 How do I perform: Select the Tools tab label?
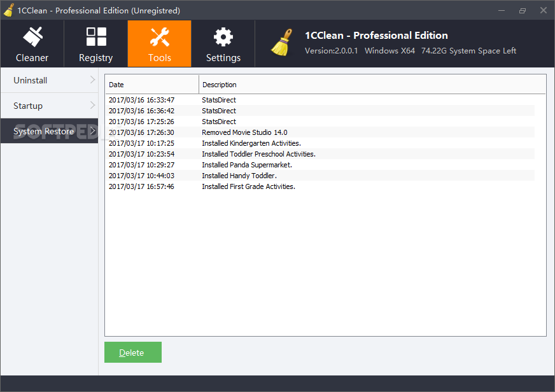(x=160, y=58)
